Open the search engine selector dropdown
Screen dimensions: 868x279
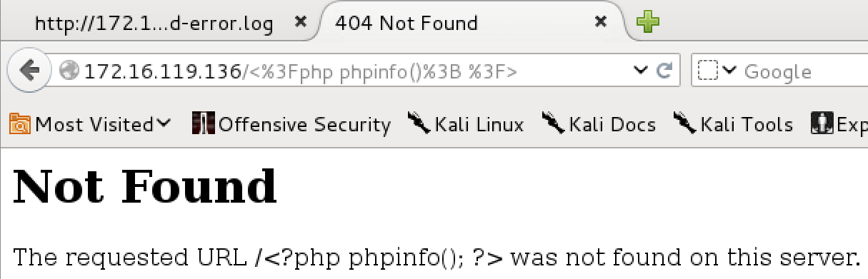pos(717,71)
